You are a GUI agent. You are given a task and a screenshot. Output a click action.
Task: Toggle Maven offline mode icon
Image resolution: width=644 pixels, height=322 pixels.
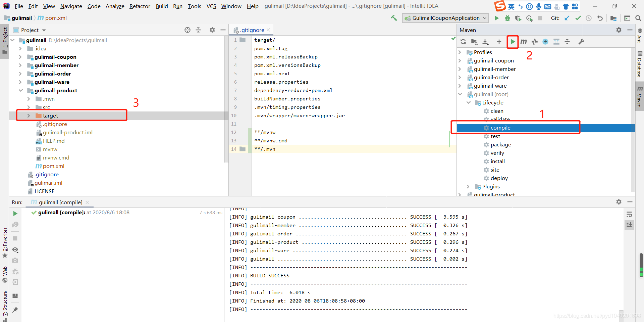(535, 42)
